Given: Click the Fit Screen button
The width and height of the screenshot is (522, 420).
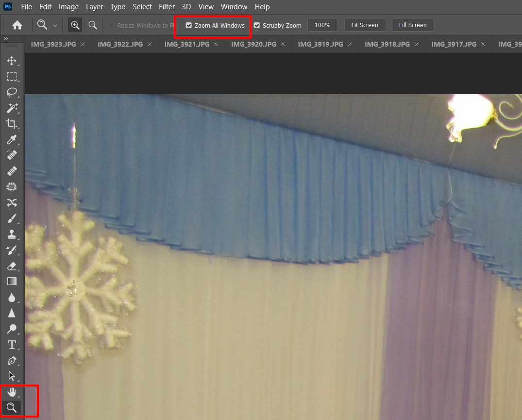Looking at the screenshot, I should click(x=365, y=25).
